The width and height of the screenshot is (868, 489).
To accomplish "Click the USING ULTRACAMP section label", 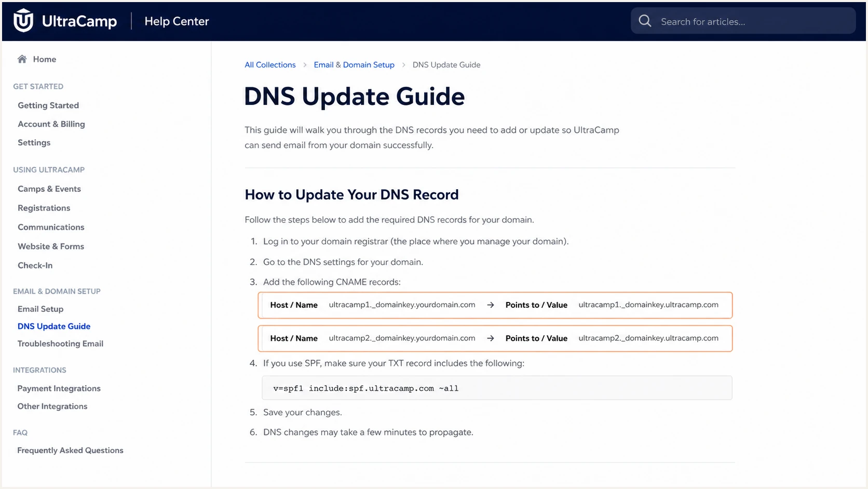I will coord(49,170).
